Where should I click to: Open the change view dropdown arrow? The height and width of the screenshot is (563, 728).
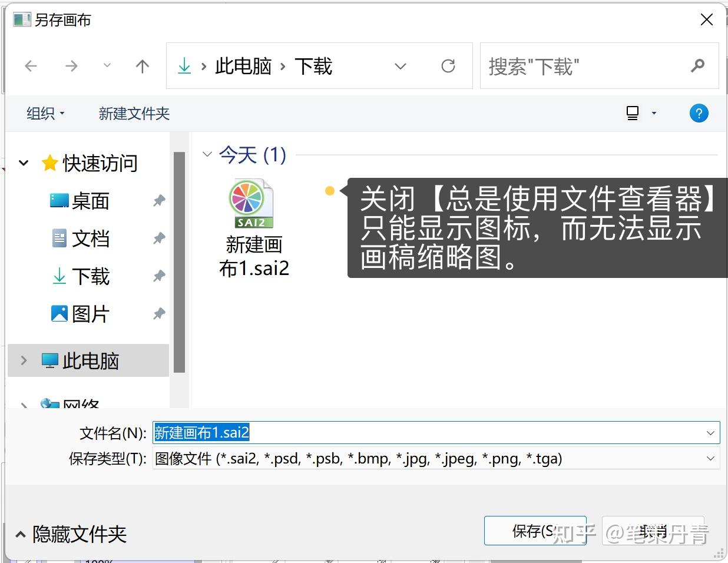pos(654,113)
